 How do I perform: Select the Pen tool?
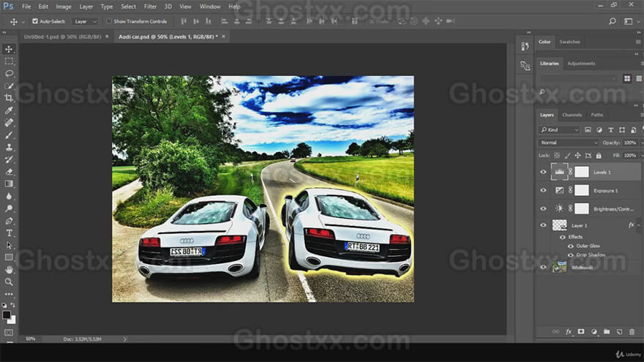[x=9, y=221]
